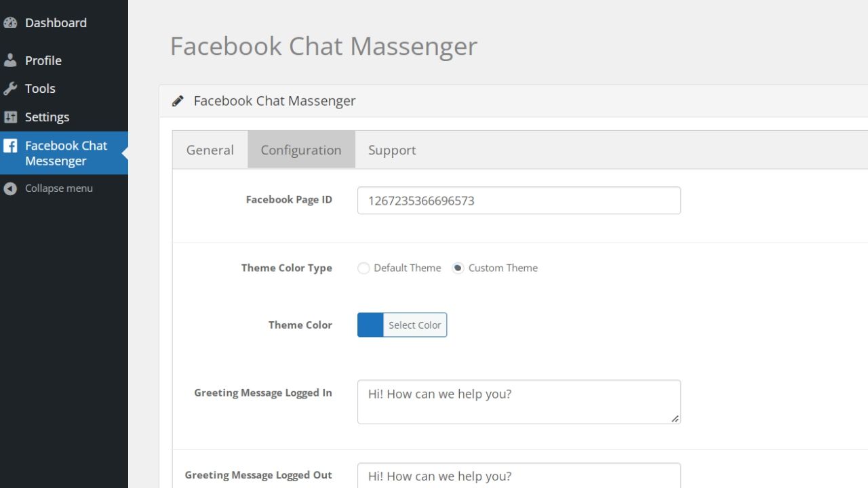Click the Facebook Page ID label

click(289, 200)
